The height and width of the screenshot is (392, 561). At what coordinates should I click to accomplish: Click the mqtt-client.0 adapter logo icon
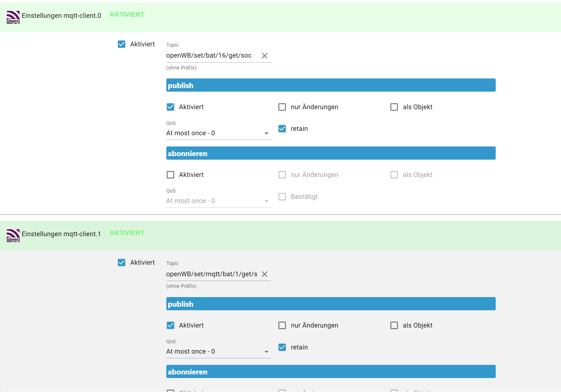click(x=13, y=17)
